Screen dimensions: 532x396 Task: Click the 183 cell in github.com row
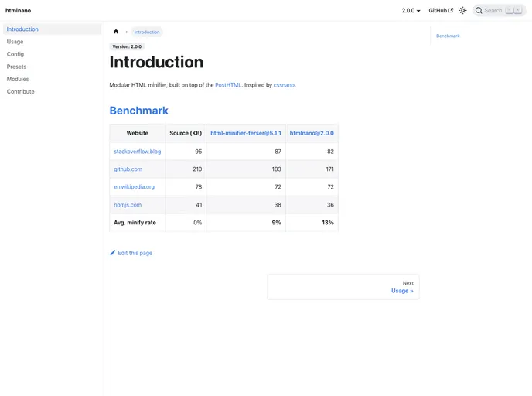coord(246,169)
